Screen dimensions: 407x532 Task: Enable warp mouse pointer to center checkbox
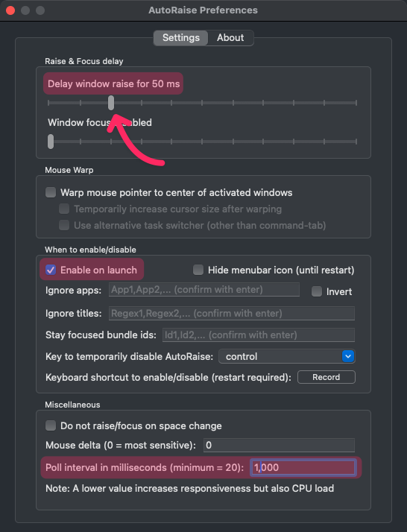click(51, 192)
